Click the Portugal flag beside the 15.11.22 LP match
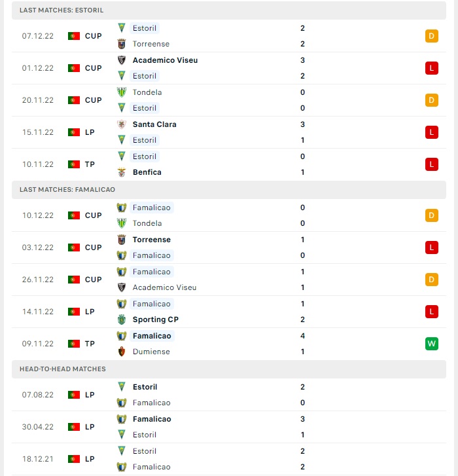The image size is (458, 476). click(x=74, y=132)
